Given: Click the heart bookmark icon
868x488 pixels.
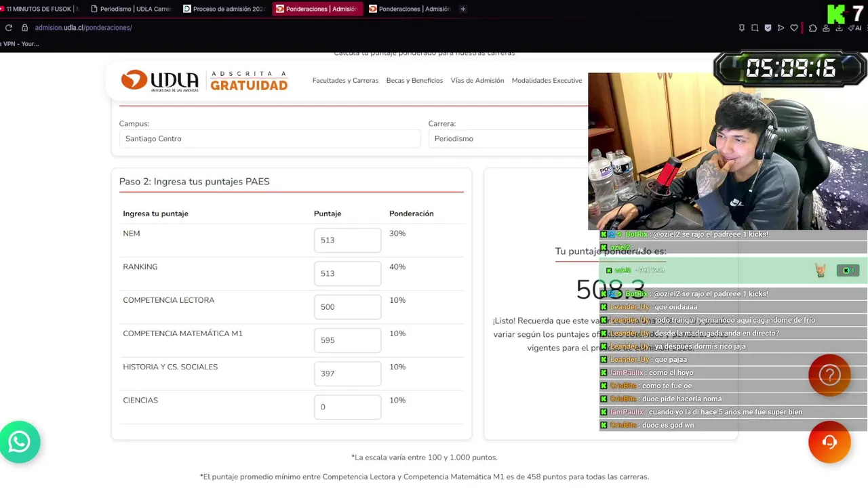Looking at the screenshot, I should coord(794,28).
